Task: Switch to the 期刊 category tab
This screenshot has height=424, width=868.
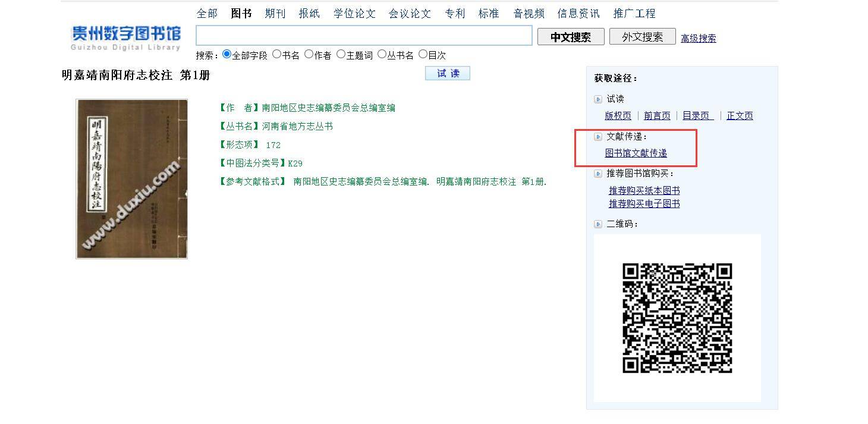Action: pyautogui.click(x=275, y=13)
